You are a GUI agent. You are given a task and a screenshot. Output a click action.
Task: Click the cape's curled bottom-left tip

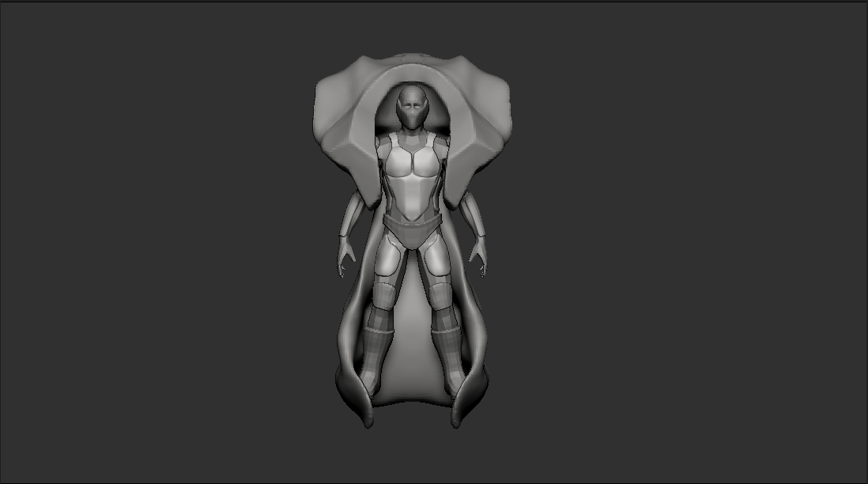(365, 418)
